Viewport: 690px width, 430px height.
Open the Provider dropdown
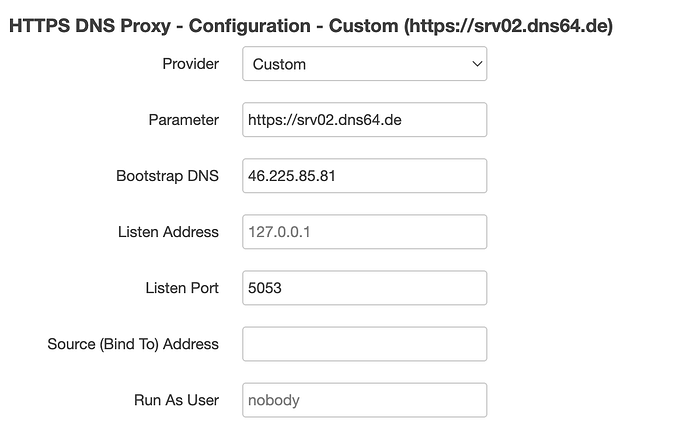pyautogui.click(x=364, y=64)
